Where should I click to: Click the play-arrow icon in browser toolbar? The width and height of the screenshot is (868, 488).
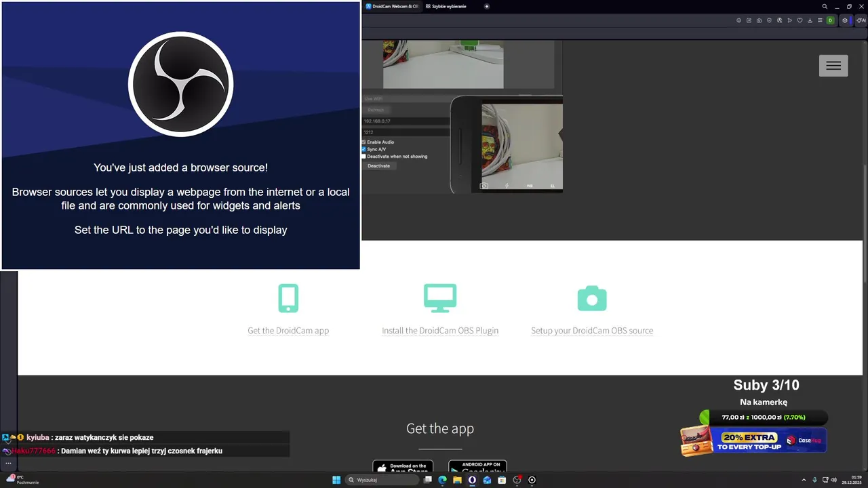tap(790, 20)
